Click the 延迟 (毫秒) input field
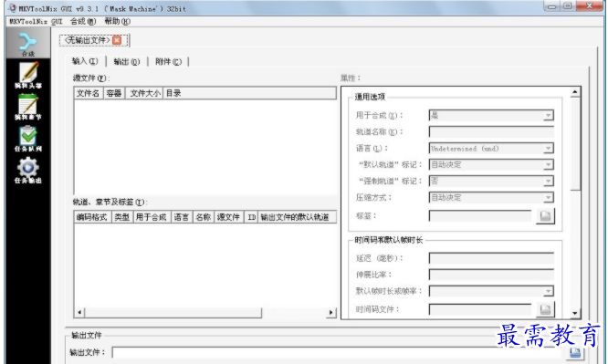608x364 pixels. [491, 258]
